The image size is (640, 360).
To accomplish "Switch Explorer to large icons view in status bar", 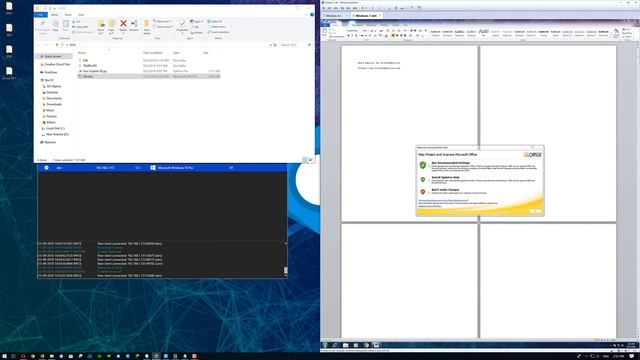I will pyautogui.click(x=311, y=160).
